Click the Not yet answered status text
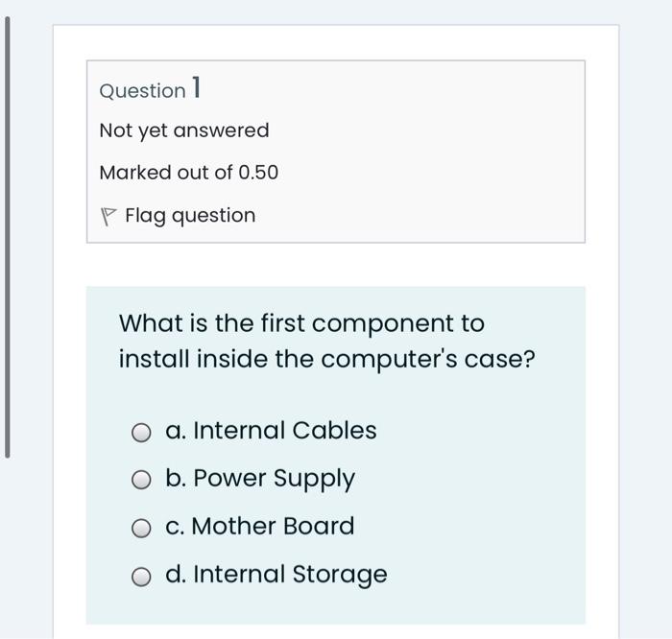The image size is (672, 639). pos(184,130)
